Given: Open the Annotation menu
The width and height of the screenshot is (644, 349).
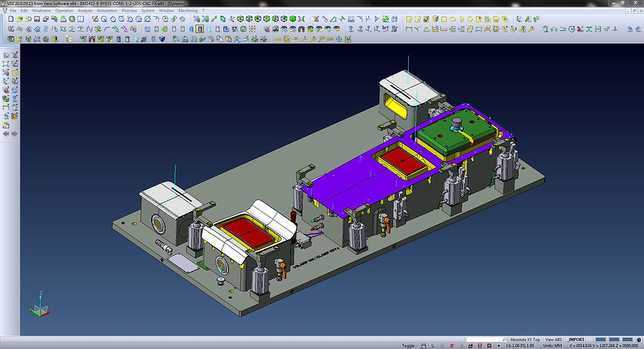Looking at the screenshot, I should pyautogui.click(x=106, y=11).
